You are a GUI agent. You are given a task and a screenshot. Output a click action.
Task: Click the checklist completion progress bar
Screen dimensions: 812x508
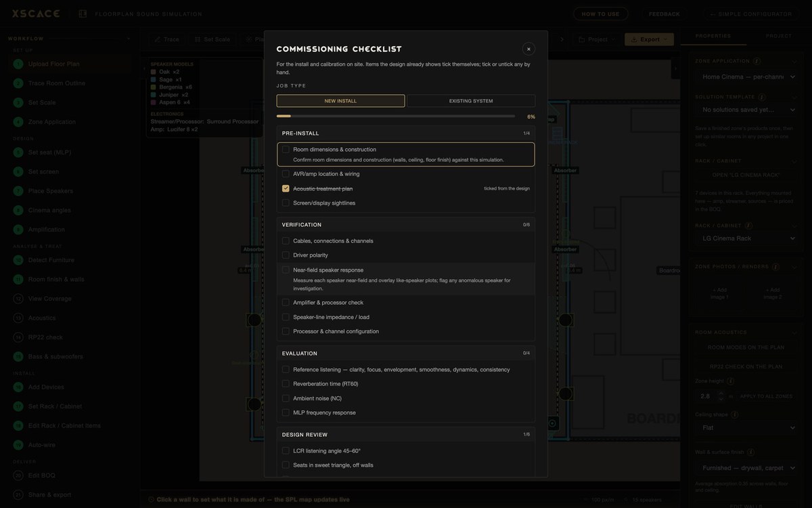396,117
